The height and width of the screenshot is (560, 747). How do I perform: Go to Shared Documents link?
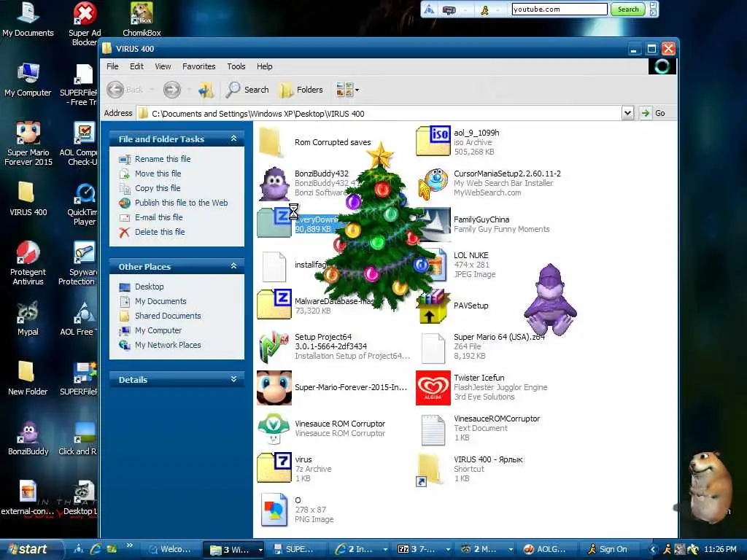pos(168,316)
